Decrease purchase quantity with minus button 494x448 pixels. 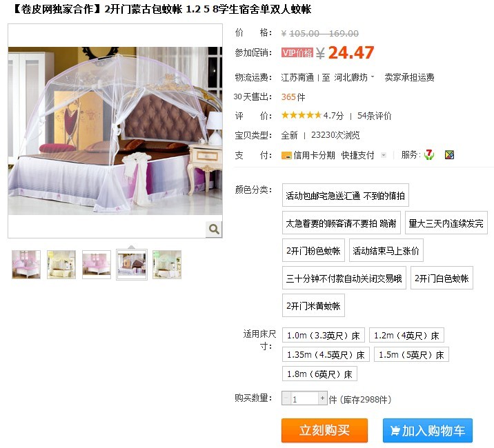(286, 398)
